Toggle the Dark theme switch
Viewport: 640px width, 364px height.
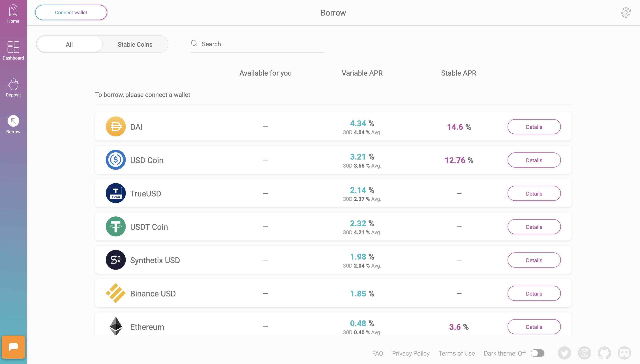538,353
